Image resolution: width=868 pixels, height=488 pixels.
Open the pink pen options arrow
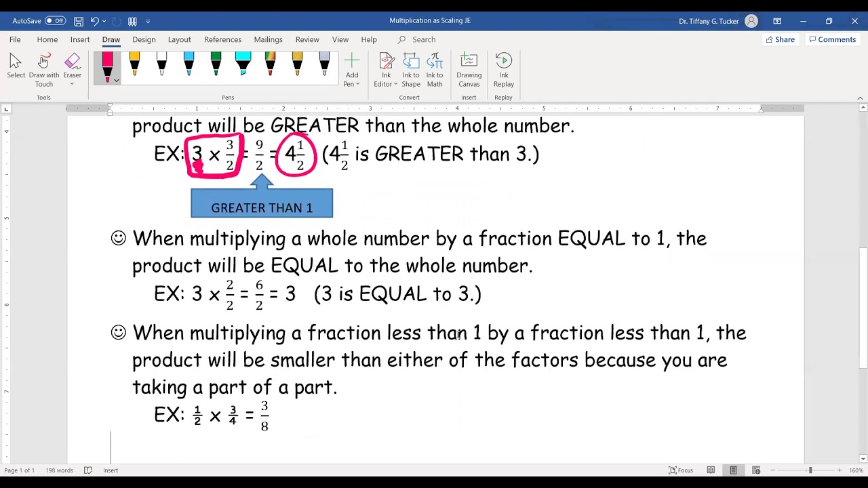(117, 81)
